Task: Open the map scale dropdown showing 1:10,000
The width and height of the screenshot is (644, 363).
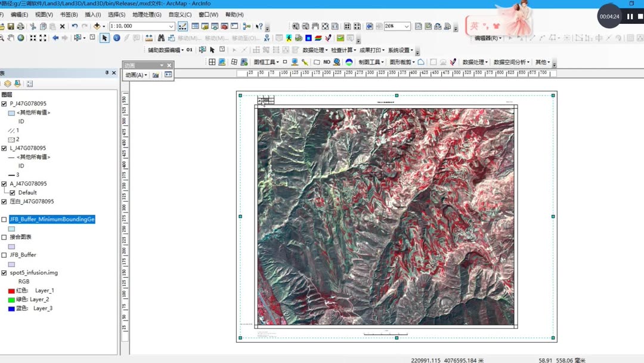Action: [x=171, y=26]
